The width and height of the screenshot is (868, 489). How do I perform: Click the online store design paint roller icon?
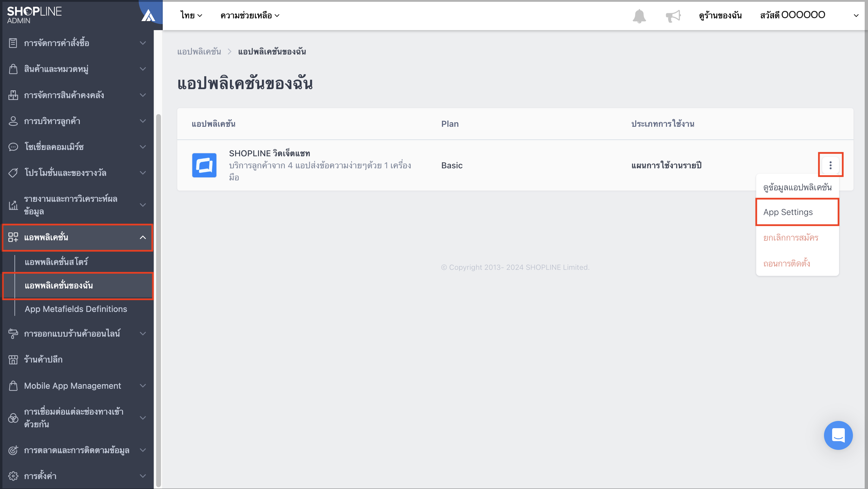point(13,334)
